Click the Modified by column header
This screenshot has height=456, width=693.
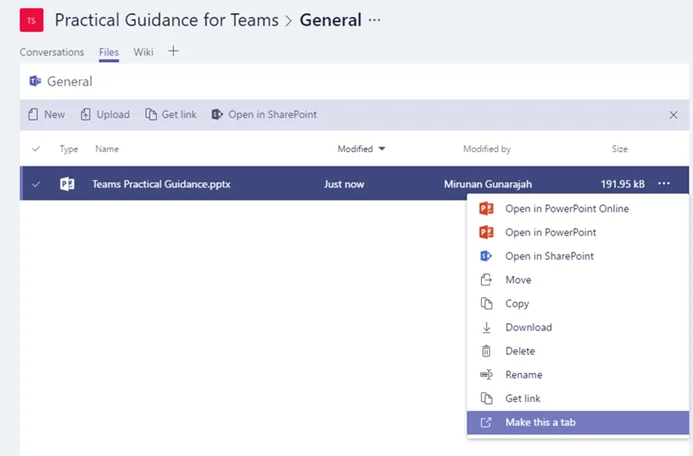(x=487, y=149)
